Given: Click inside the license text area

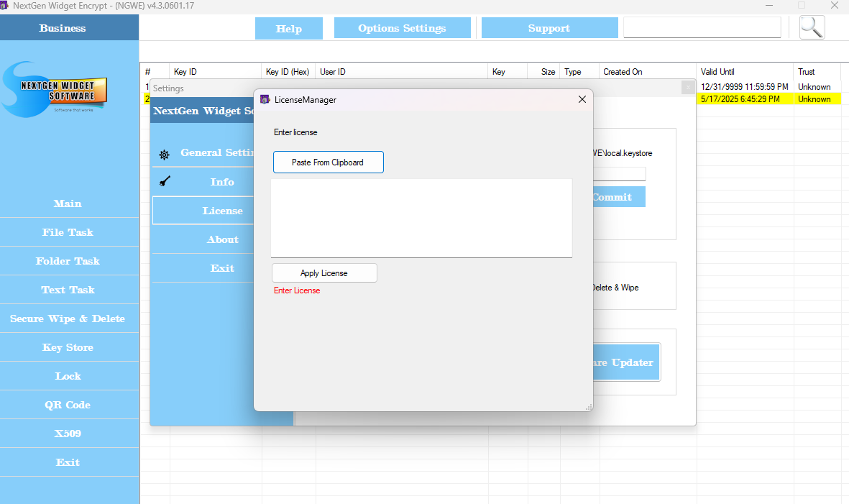Looking at the screenshot, I should tap(421, 218).
